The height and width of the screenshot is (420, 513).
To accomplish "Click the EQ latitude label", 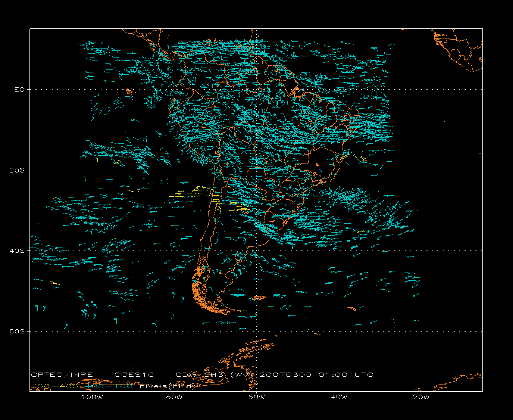I will 19,90.
